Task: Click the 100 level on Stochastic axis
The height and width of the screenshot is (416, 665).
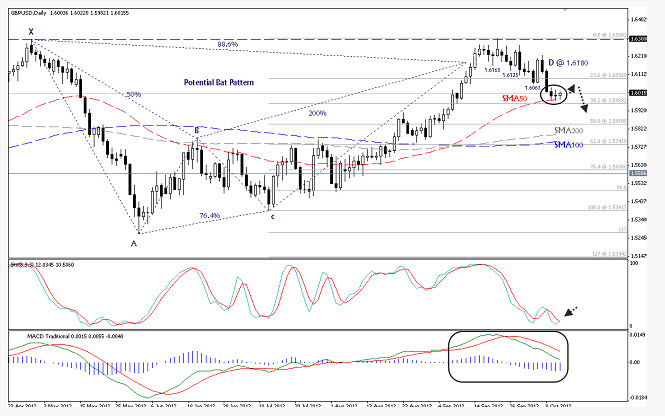Action: 633,263
